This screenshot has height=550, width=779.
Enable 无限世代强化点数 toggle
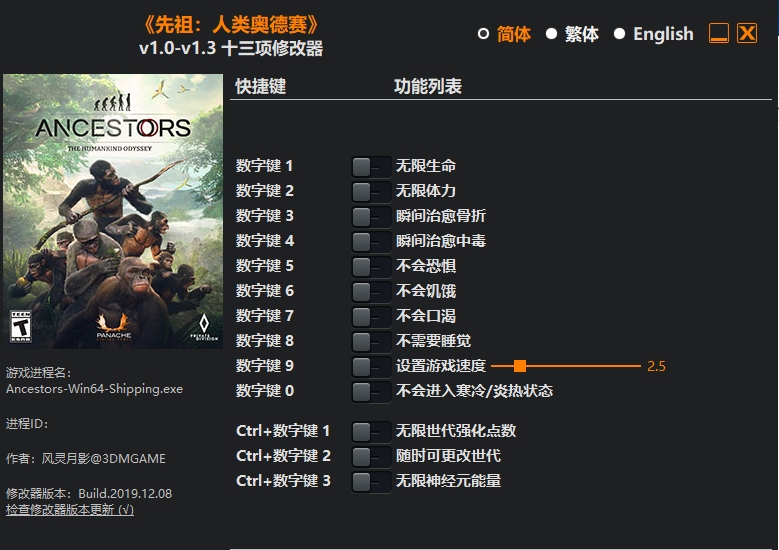(x=371, y=432)
